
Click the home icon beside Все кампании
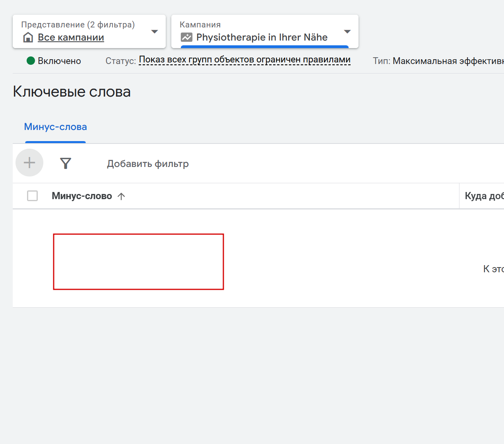(x=28, y=37)
